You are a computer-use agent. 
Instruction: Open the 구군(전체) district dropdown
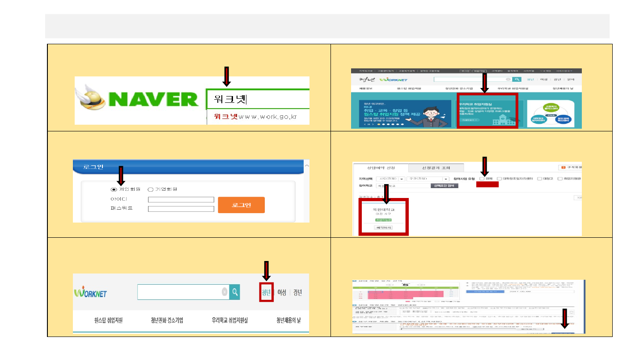pyautogui.click(x=427, y=179)
